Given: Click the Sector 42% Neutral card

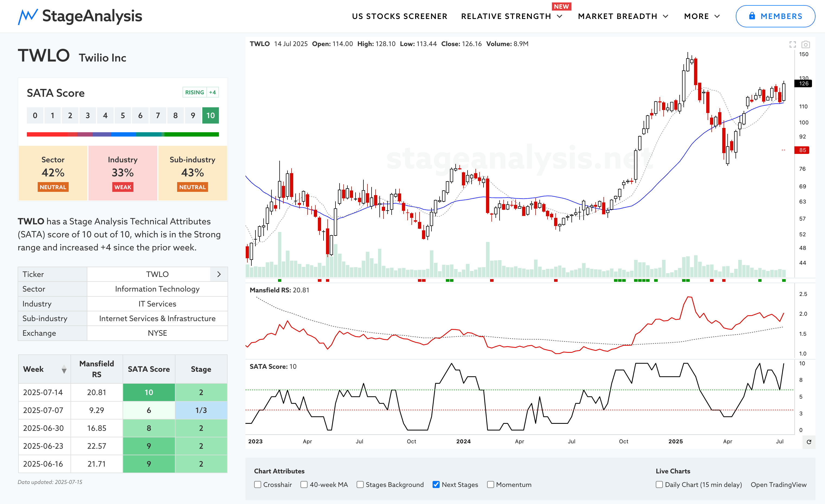Looking at the screenshot, I should pos(53,173).
